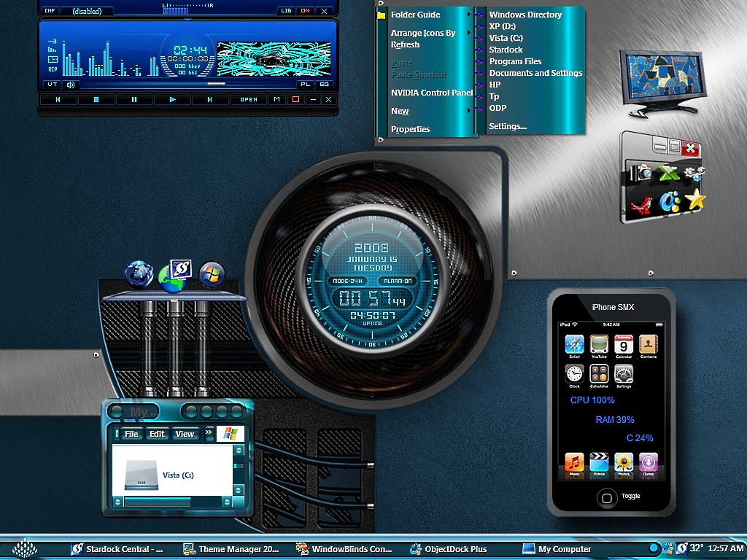Image resolution: width=747 pixels, height=560 pixels.
Task: Open the Photos sunflower icon
Action: 624,462
